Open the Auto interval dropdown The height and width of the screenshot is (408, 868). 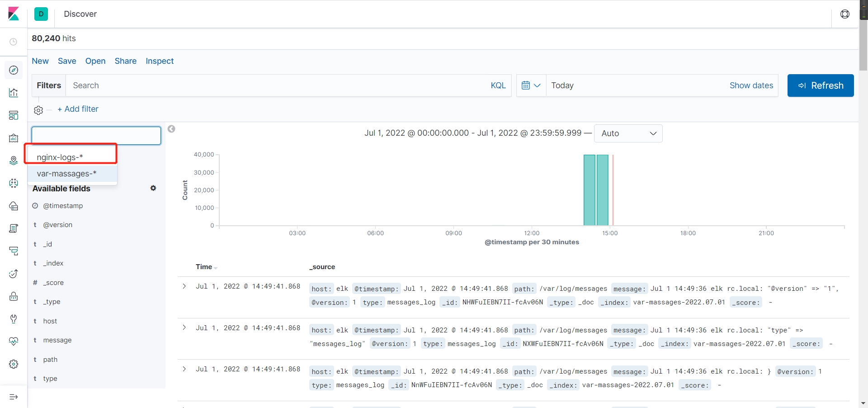coord(628,133)
